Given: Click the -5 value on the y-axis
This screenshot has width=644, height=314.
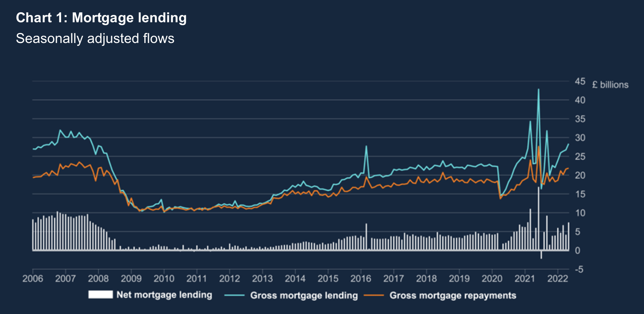Looking at the screenshot, I should coord(579,269).
